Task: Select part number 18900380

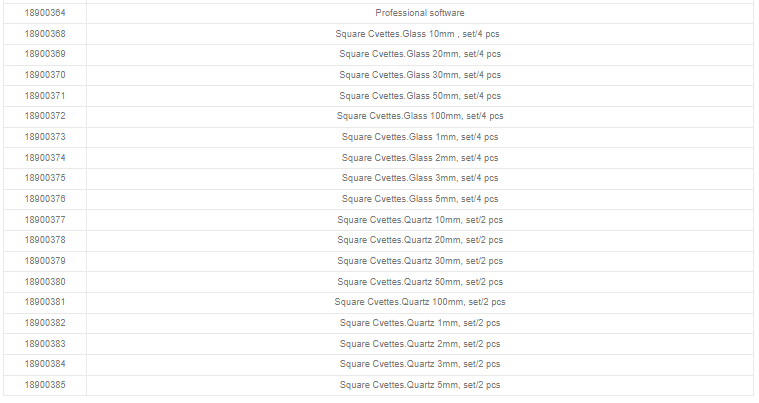Action: pyautogui.click(x=45, y=282)
